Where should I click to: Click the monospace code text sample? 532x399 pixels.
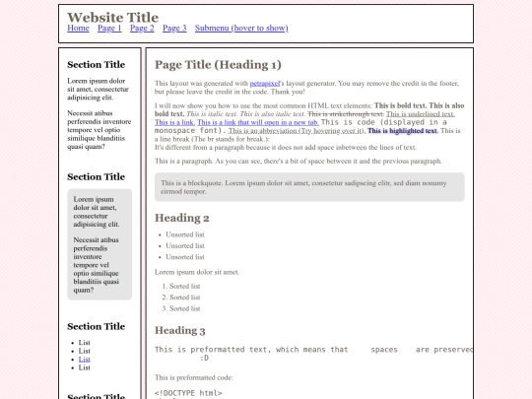(300, 126)
